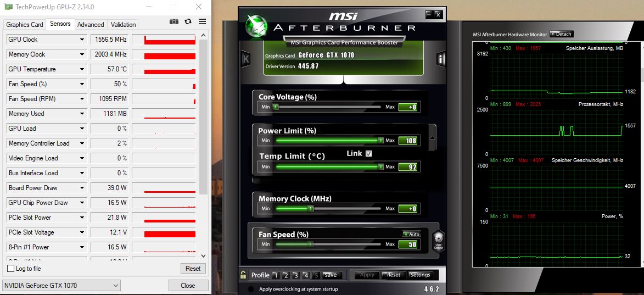Open Afterburner Settings
Image resolution: width=644 pixels, height=295 pixels.
[x=420, y=275]
